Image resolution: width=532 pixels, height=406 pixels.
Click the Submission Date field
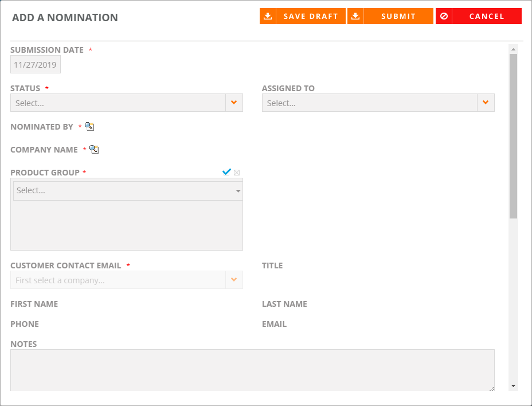tap(36, 64)
